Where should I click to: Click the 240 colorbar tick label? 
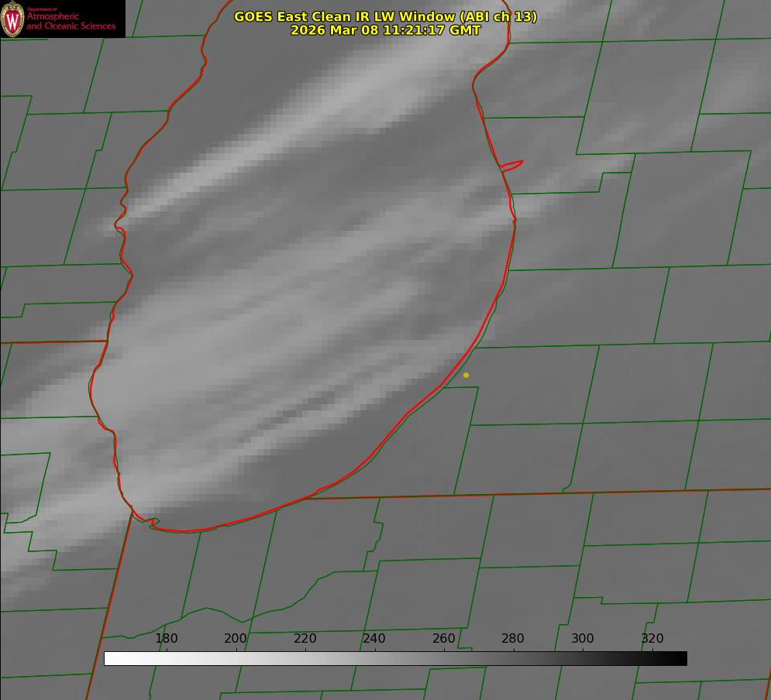pyautogui.click(x=374, y=639)
